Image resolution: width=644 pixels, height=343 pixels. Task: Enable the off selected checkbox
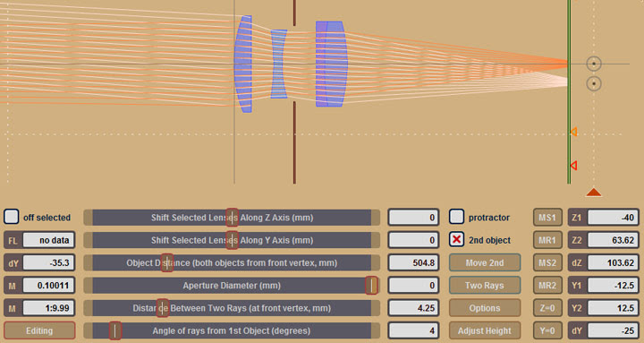click(11, 217)
